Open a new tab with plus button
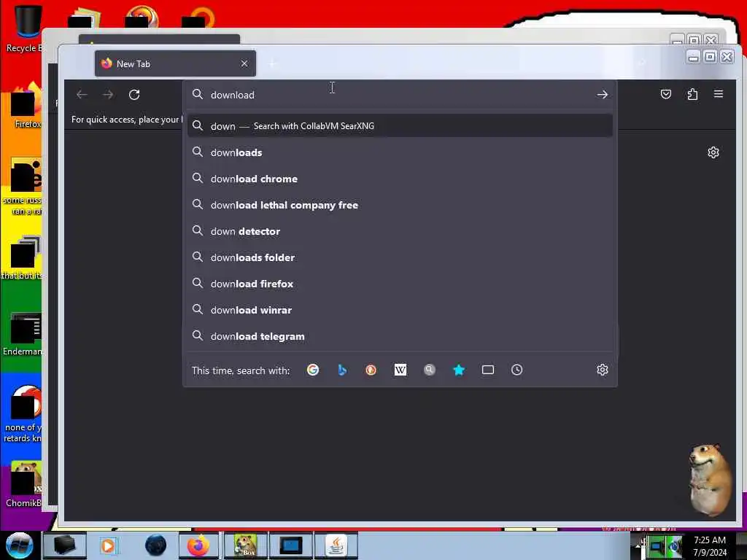Screen dimensions: 747x560 pos(273,63)
